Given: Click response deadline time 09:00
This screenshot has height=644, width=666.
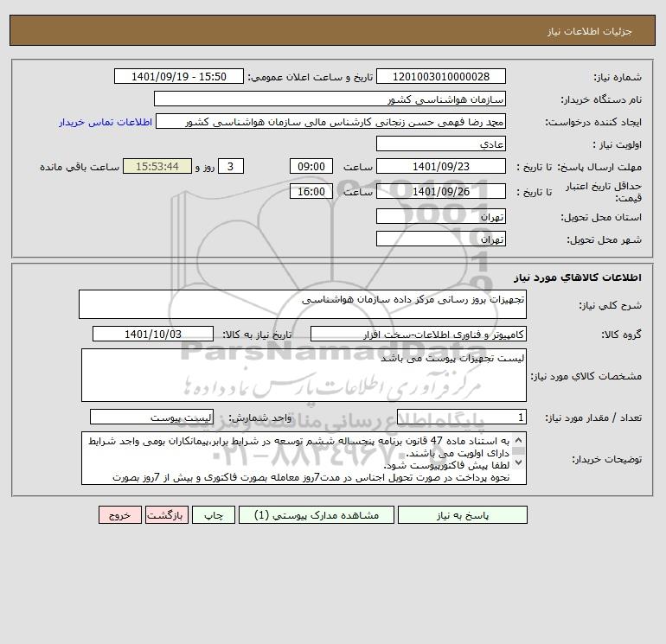Looking at the screenshot, I should [311, 167].
